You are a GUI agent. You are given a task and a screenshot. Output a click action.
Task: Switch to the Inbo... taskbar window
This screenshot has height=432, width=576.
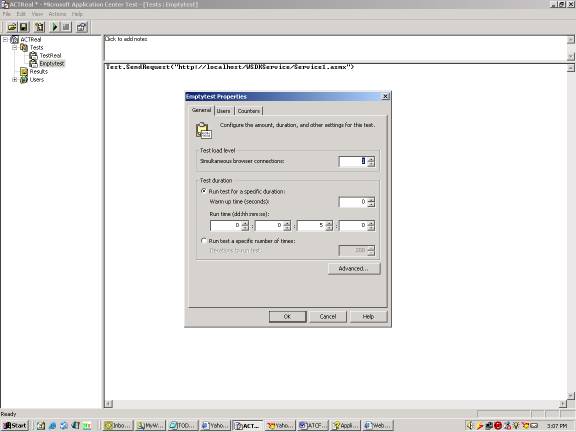118,425
